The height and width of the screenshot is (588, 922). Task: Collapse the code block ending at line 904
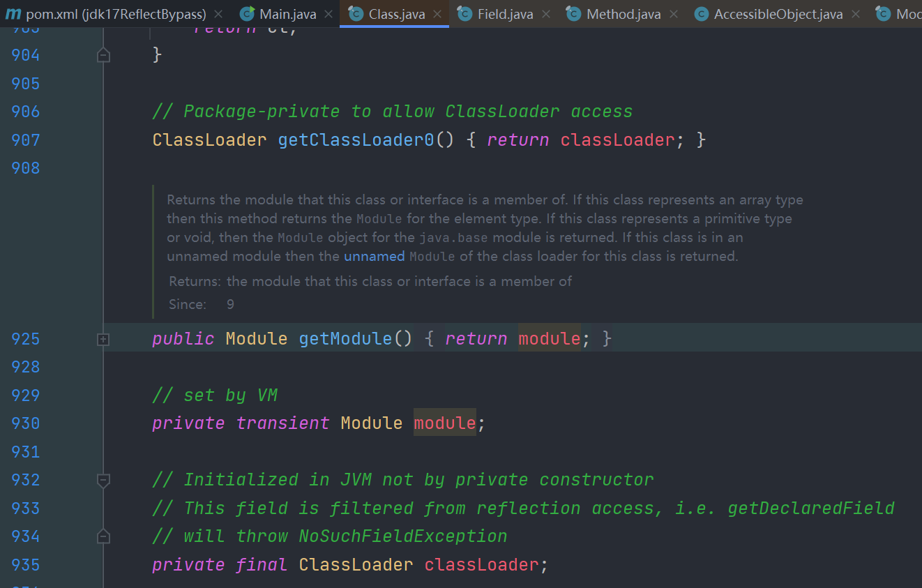coord(103,55)
